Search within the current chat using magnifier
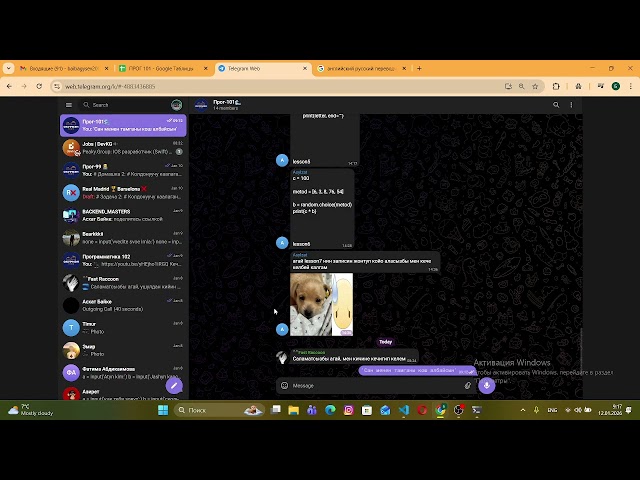Image resolution: width=640 pixels, height=480 pixels. [556, 104]
